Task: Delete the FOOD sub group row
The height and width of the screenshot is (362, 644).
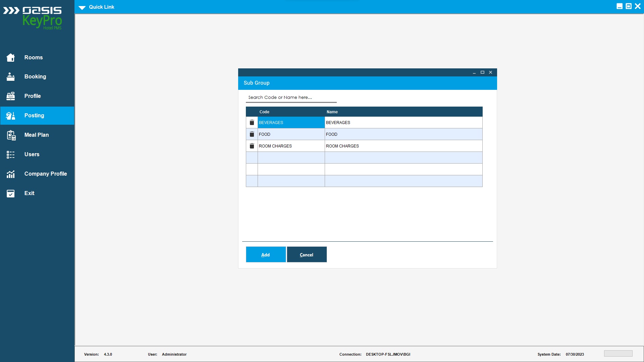Action: [252, 134]
